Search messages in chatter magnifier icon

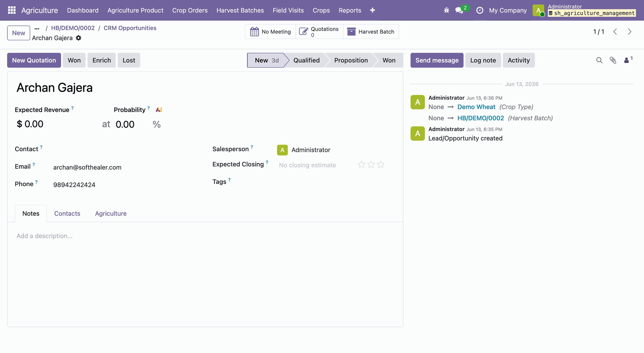pyautogui.click(x=599, y=60)
